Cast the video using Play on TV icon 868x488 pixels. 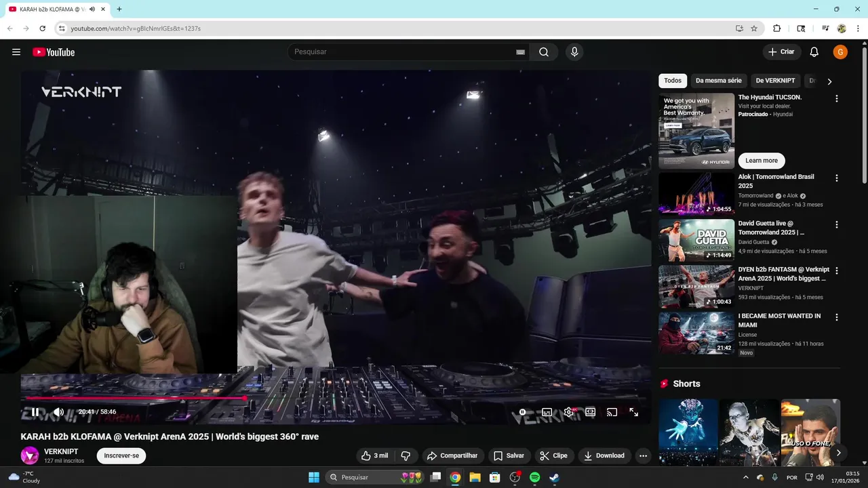coord(612,411)
